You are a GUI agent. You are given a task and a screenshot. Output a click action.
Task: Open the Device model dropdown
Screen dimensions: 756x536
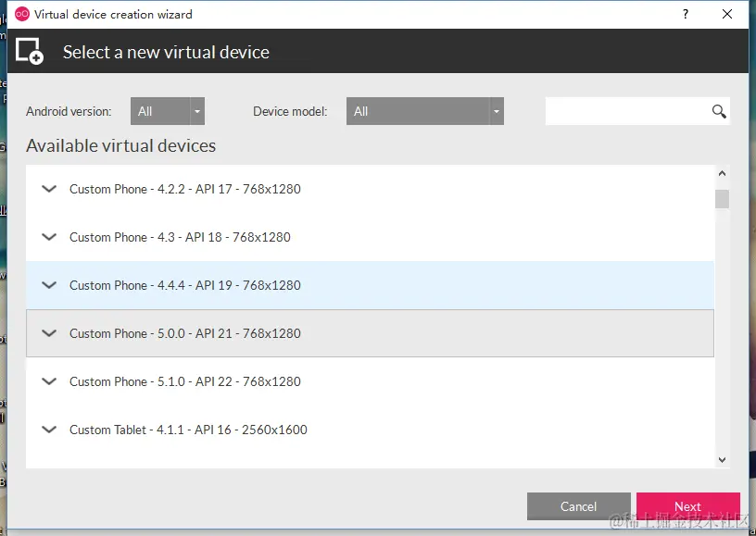click(x=424, y=111)
